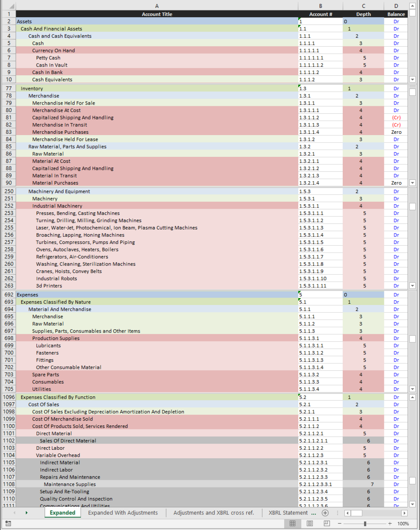Select the Assets cell

tap(157, 21)
